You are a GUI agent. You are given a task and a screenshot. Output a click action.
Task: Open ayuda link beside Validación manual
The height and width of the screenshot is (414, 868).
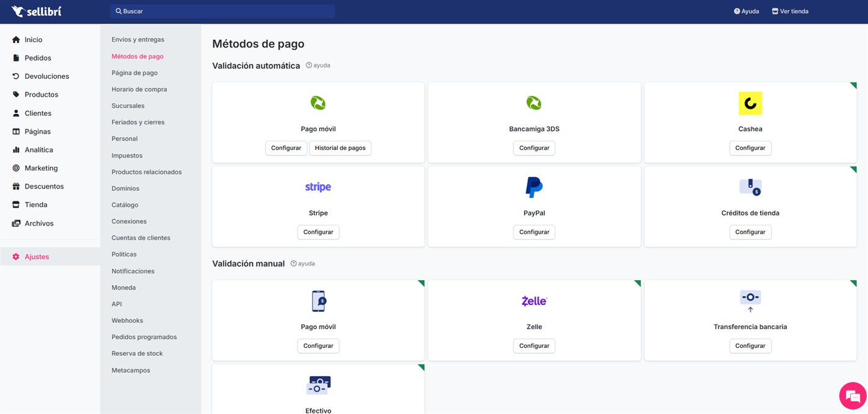(x=303, y=263)
